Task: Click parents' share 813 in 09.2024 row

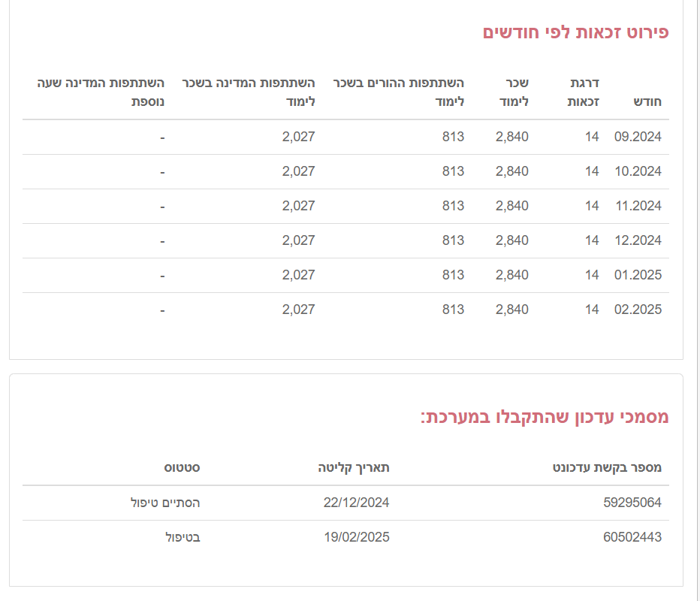Action: tap(453, 137)
